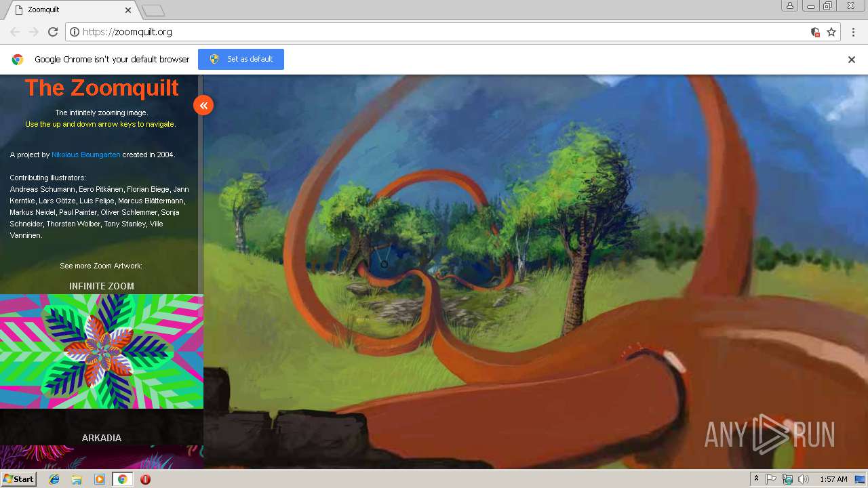
Task: Close the Zoomquilt tab
Action: pos(127,10)
